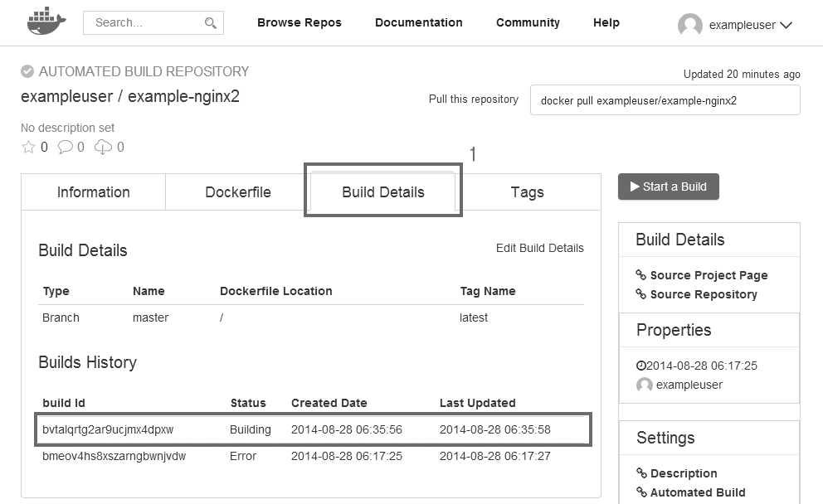Click the exampleuser avatar in header

(x=690, y=25)
